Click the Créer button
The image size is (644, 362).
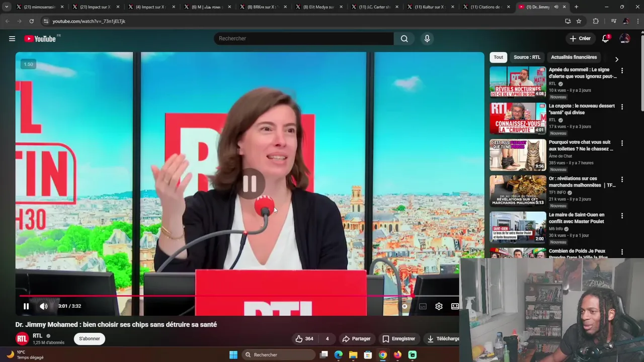click(x=580, y=39)
